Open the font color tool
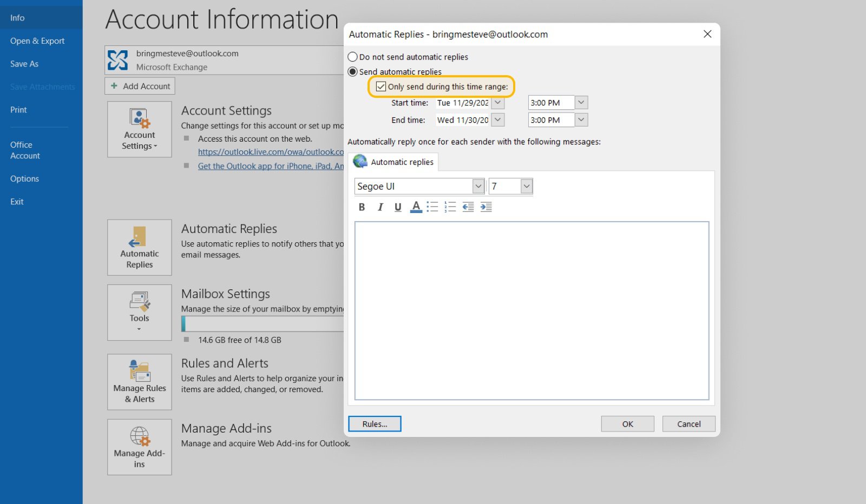This screenshot has width=866, height=504. click(415, 207)
